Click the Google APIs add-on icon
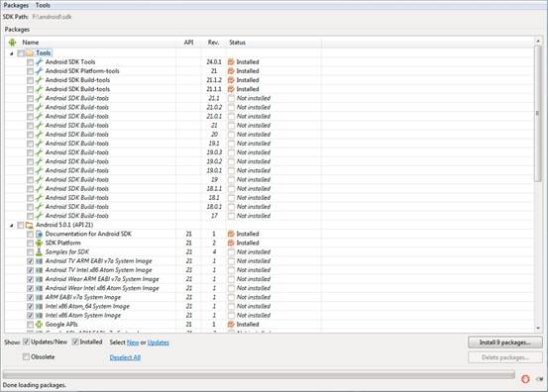 [x=40, y=325]
